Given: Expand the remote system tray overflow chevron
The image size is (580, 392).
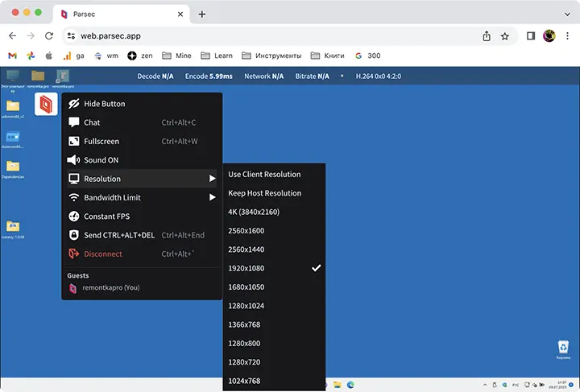Looking at the screenshot, I should 485,385.
